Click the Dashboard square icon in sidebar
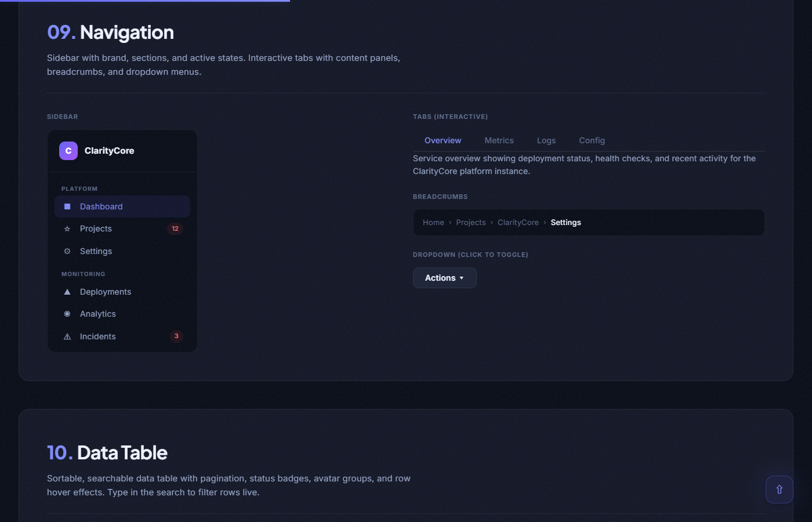This screenshot has height=522, width=812. pyautogui.click(x=67, y=206)
